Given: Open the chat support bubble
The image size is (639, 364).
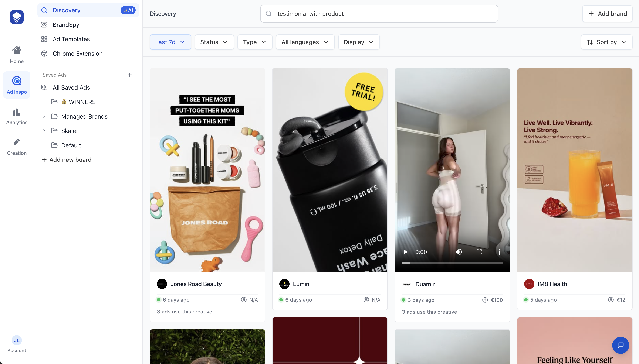Looking at the screenshot, I should click(x=621, y=345).
